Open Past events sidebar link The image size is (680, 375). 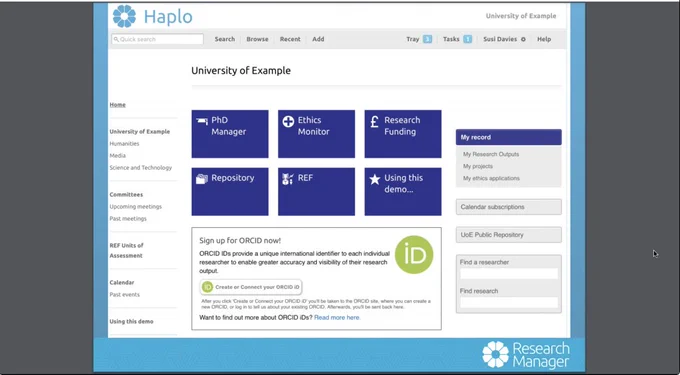tap(124, 294)
